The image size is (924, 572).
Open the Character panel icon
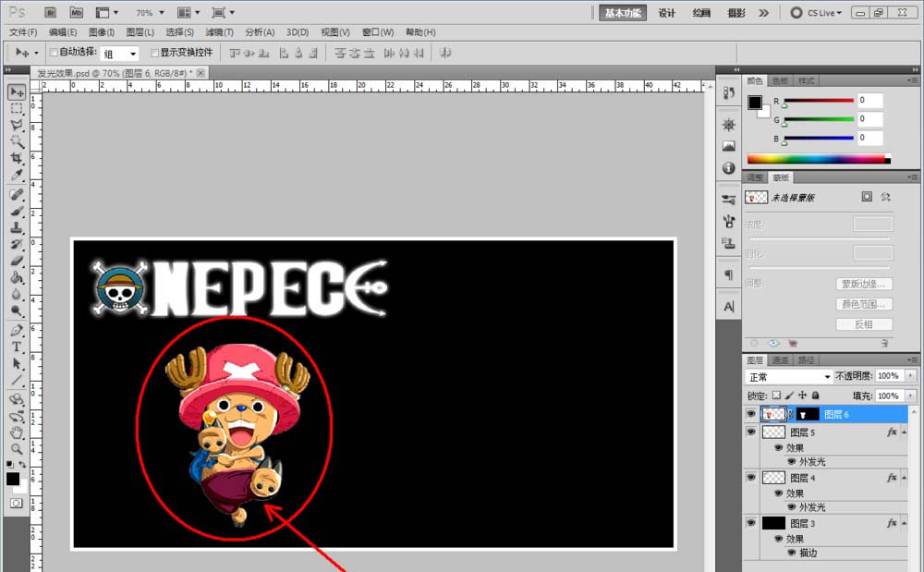(x=729, y=306)
